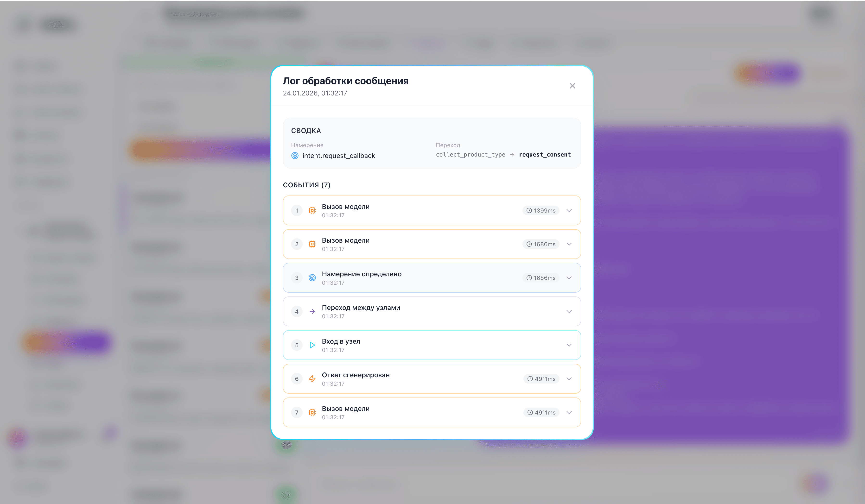
Task: Expand details of the first model call event
Action: 569,210
